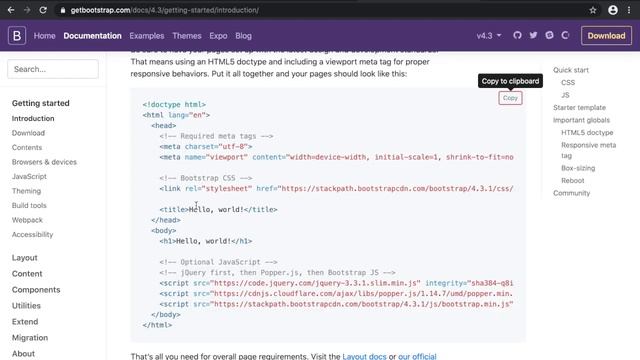The width and height of the screenshot is (640, 360).
Task: Open JavaScript in sidebar
Action: coord(29,176)
